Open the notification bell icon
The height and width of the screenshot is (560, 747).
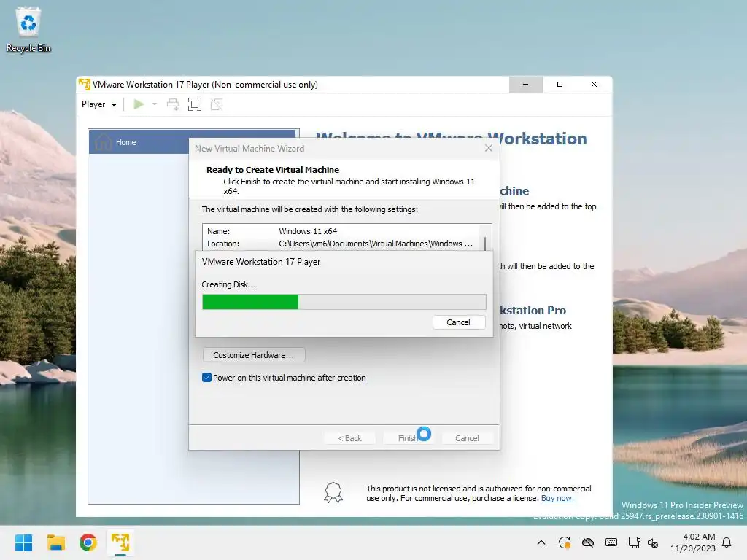(x=727, y=542)
